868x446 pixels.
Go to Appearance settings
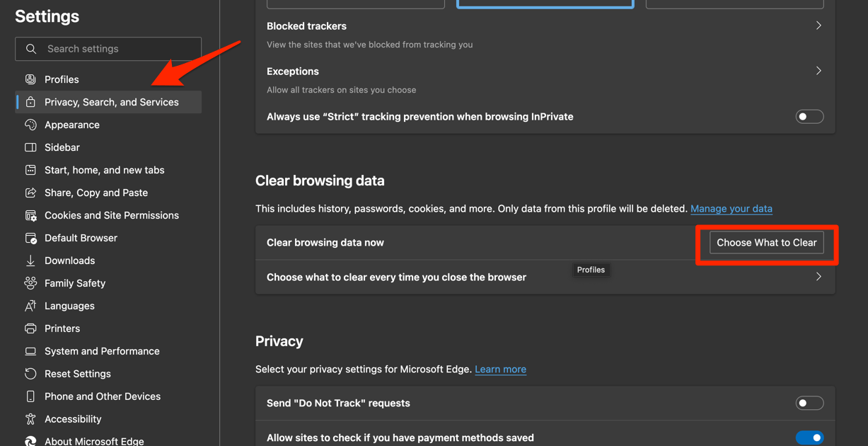(x=108, y=125)
